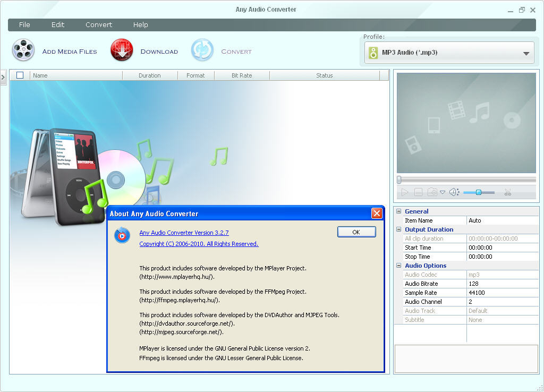Adjust the volume slider
The width and height of the screenshot is (544, 392).
click(x=479, y=192)
